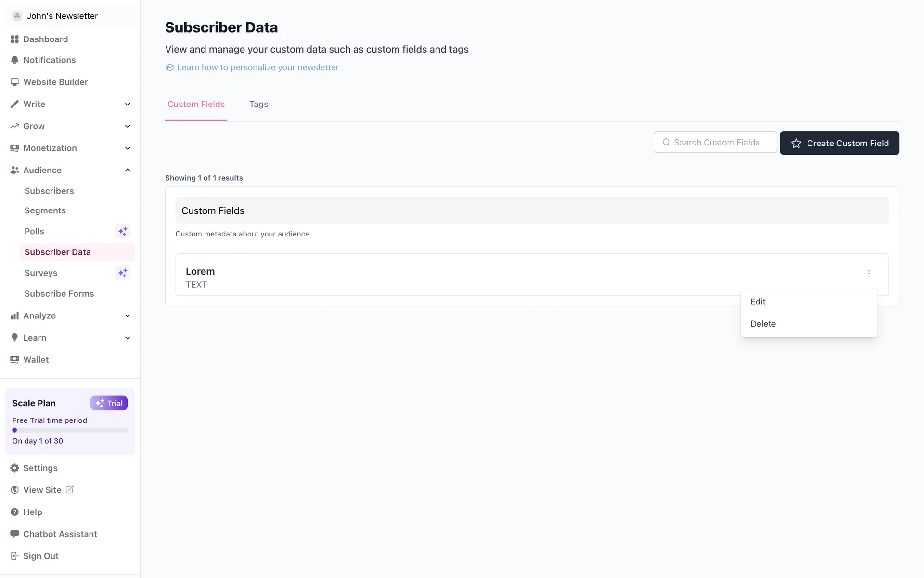
Task: Click the Dashboard grid icon
Action: click(14, 39)
